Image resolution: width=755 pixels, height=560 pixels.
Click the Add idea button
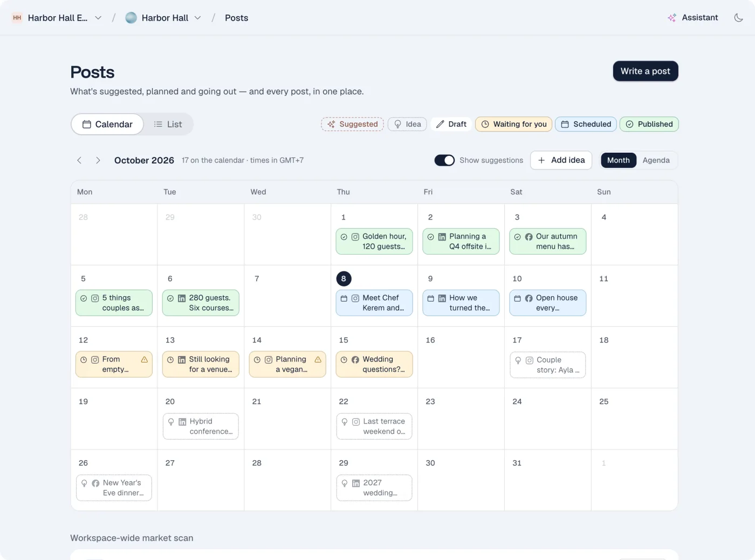click(x=561, y=160)
